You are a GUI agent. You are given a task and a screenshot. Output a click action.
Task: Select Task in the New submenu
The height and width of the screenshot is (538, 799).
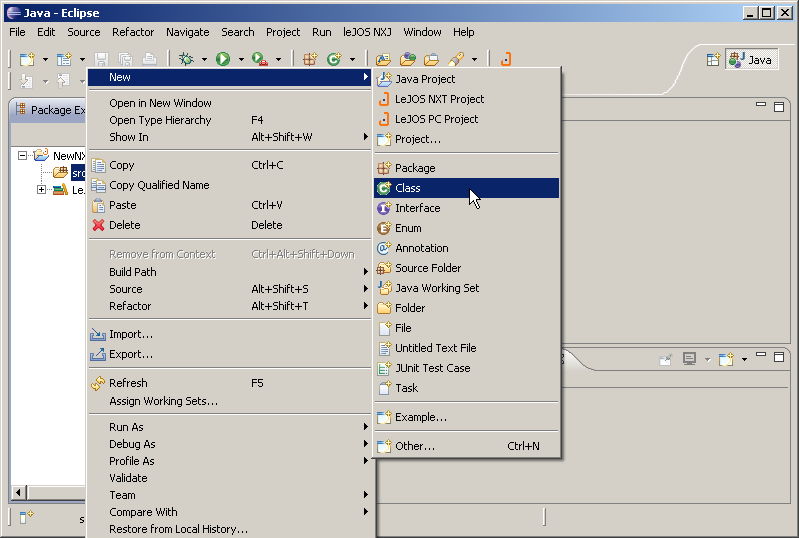[x=467, y=388]
